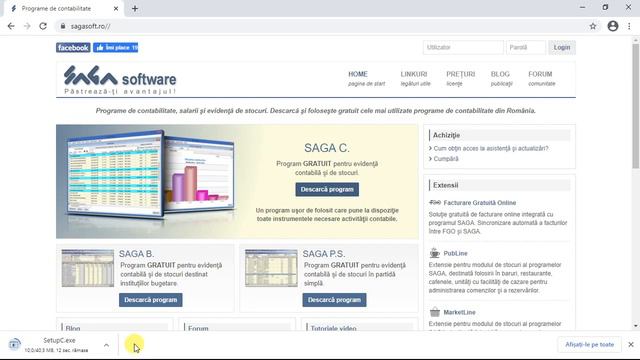This screenshot has height=360, width=640.
Task: Open the PubLine extension link
Action: coord(456,253)
